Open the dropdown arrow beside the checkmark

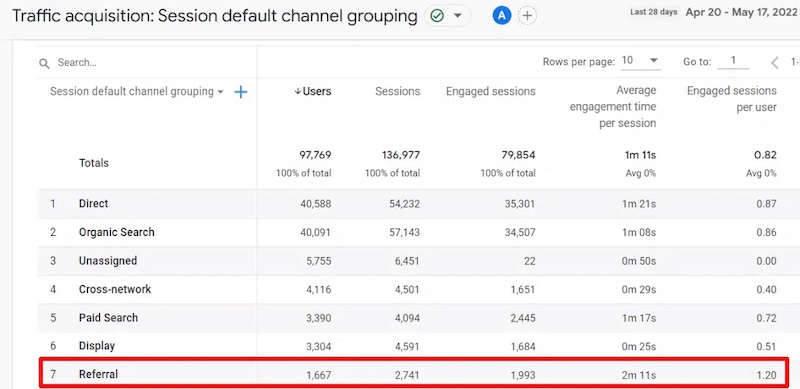point(458,16)
